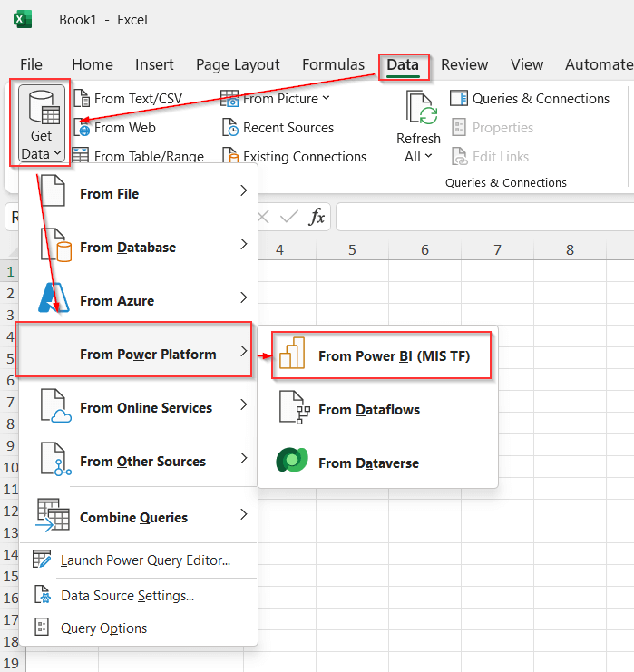Click the Excel app logo icon

click(x=23, y=20)
